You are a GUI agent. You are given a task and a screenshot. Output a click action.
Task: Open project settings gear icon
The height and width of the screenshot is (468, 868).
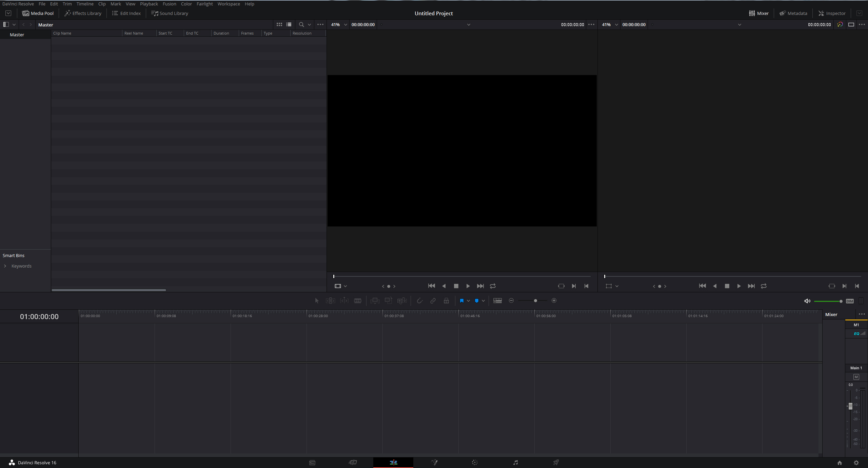[856, 463]
